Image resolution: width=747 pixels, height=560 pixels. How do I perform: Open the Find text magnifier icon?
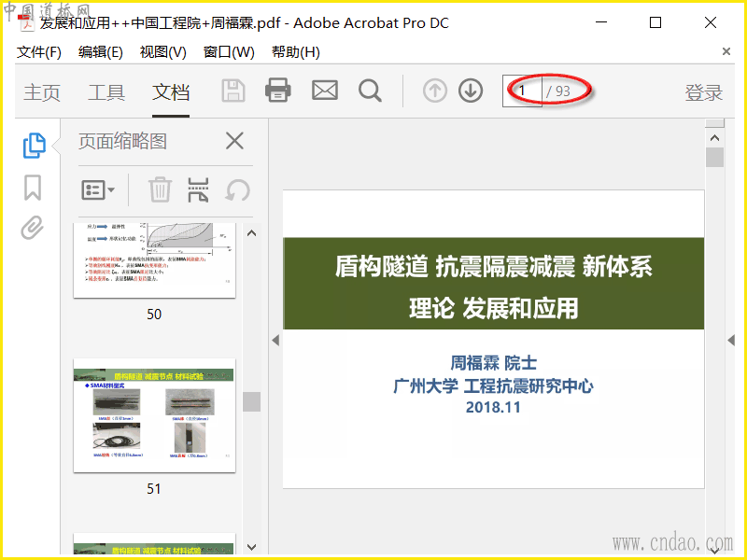point(370,91)
